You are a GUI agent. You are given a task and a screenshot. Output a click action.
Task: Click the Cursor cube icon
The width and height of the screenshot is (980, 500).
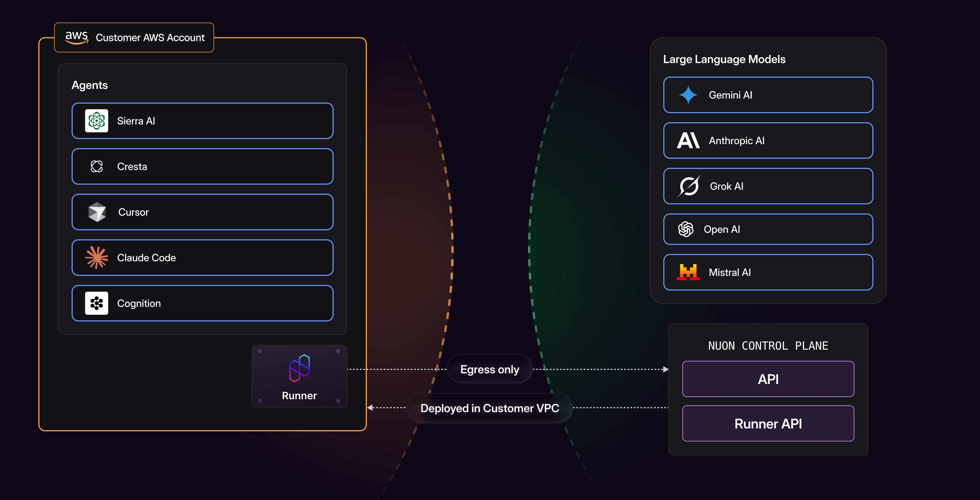[x=97, y=212]
